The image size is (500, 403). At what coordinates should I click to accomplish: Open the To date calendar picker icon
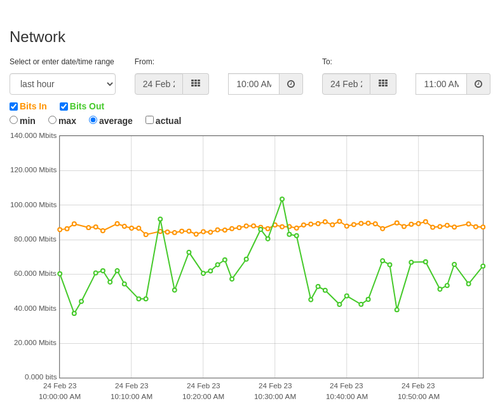click(x=383, y=84)
